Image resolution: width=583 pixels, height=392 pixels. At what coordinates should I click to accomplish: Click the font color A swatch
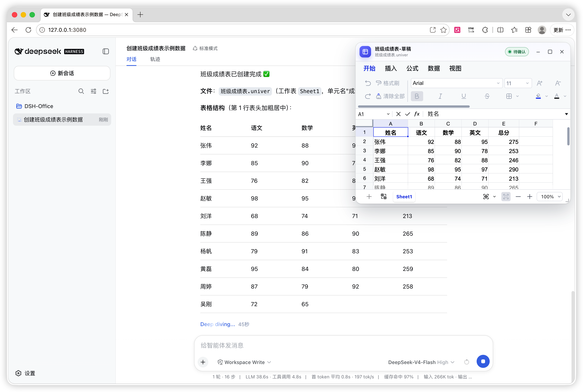click(x=557, y=96)
